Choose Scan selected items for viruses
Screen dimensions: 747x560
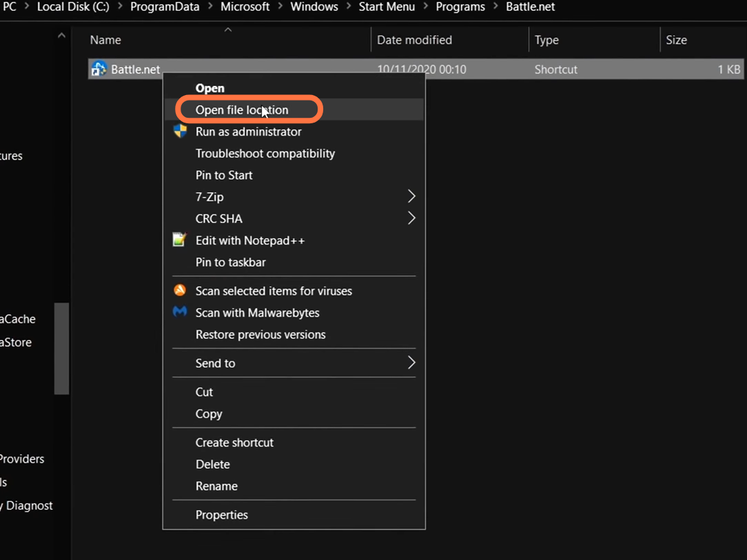pos(274,291)
